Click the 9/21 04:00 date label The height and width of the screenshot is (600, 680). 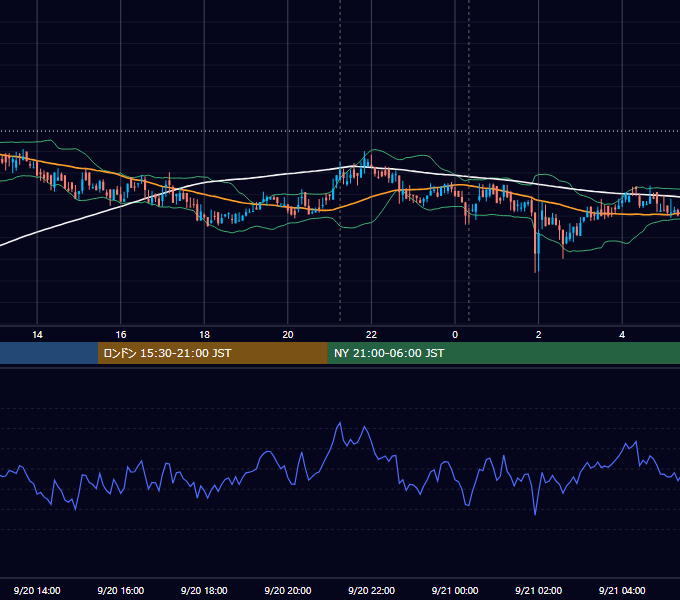click(x=622, y=590)
